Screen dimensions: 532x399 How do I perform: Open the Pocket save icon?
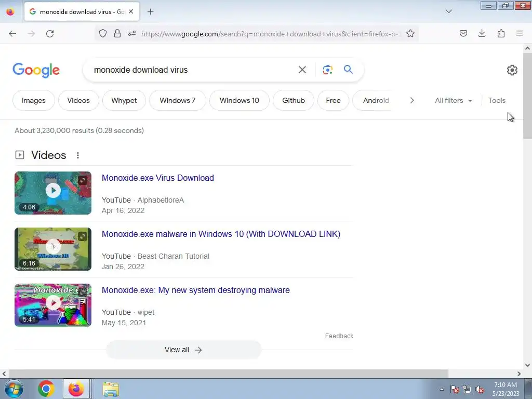[x=463, y=33]
